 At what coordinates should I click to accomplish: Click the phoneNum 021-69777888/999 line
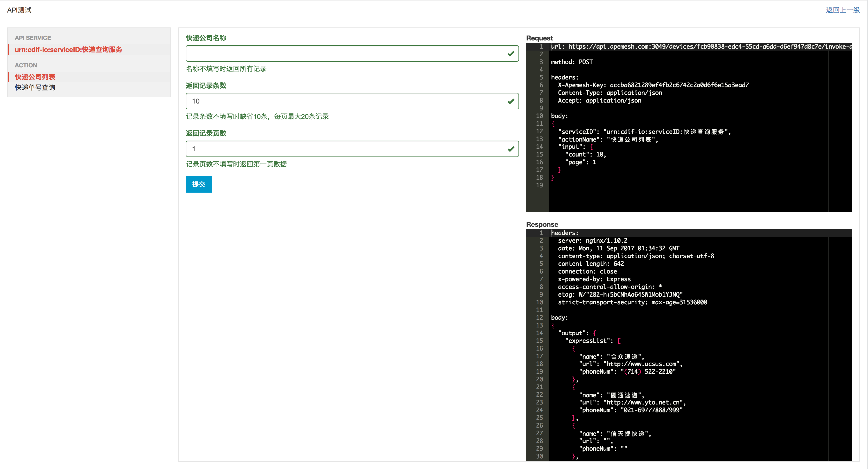pos(631,410)
